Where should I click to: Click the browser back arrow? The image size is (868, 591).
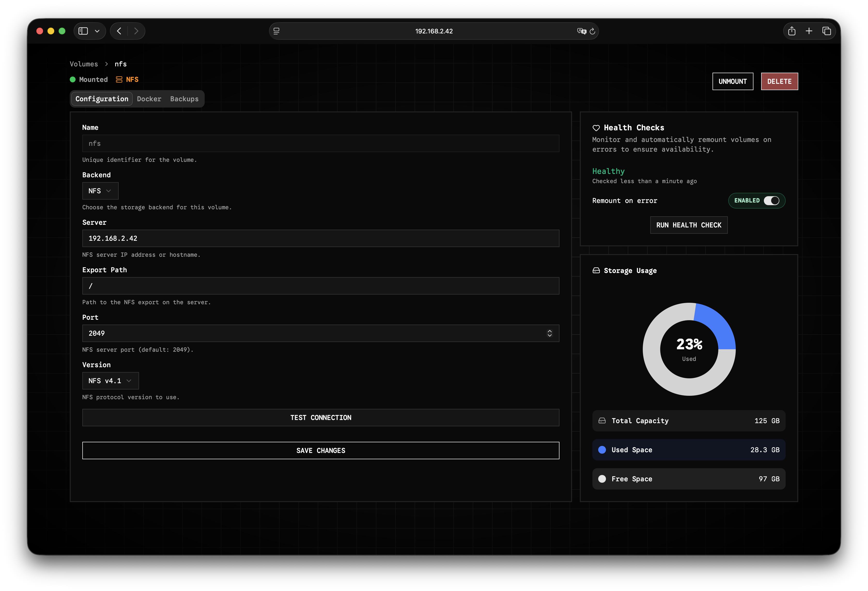point(119,31)
